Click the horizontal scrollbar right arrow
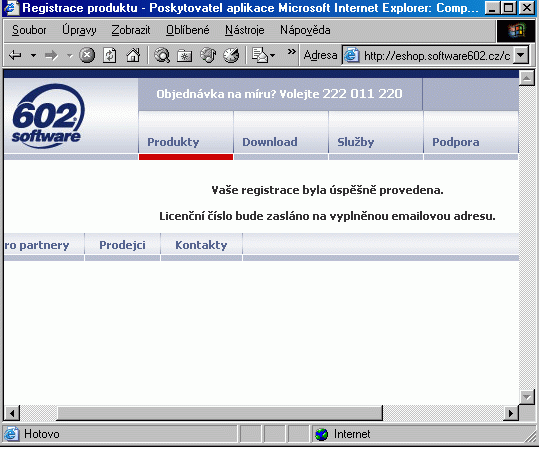 coord(511,413)
